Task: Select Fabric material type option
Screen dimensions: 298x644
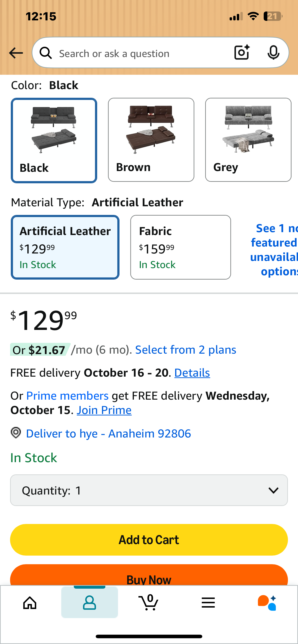Action: tap(180, 247)
